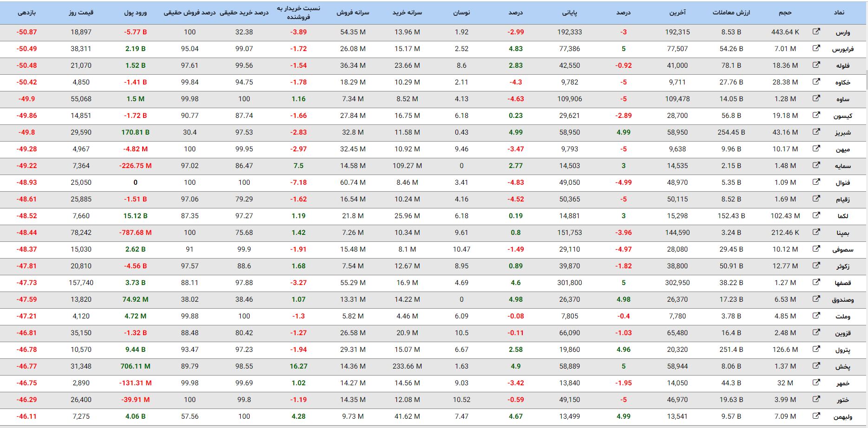The width and height of the screenshot is (868, 428).
Task: Open external link icon for پترول
Action: (x=816, y=349)
